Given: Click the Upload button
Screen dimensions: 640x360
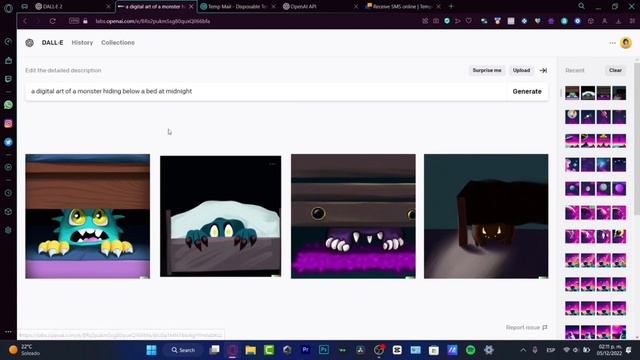Looking at the screenshot, I should pyautogui.click(x=521, y=70).
